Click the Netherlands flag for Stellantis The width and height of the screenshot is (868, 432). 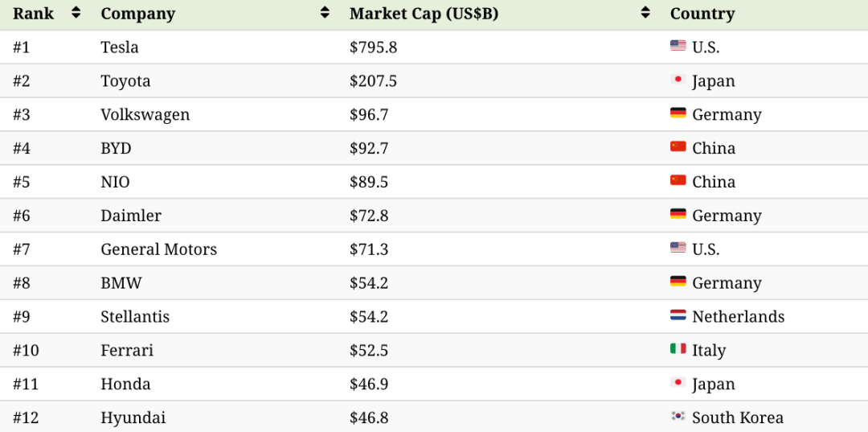[x=678, y=316]
